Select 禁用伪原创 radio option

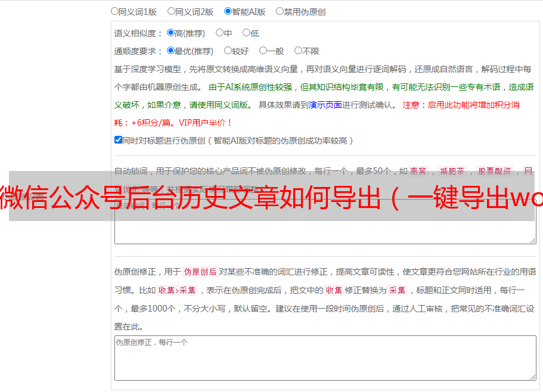point(280,11)
